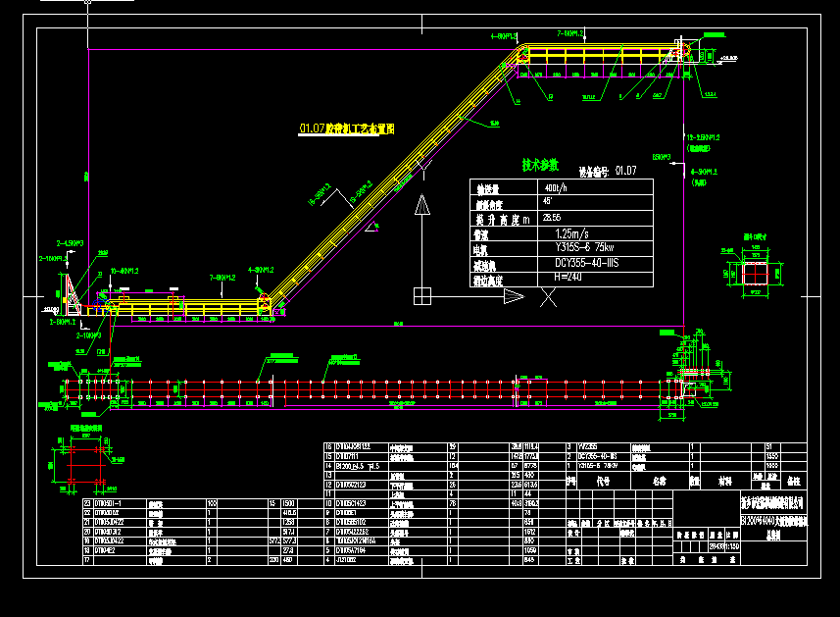Select the motor spec Y315S-6 75kw

coord(583,245)
